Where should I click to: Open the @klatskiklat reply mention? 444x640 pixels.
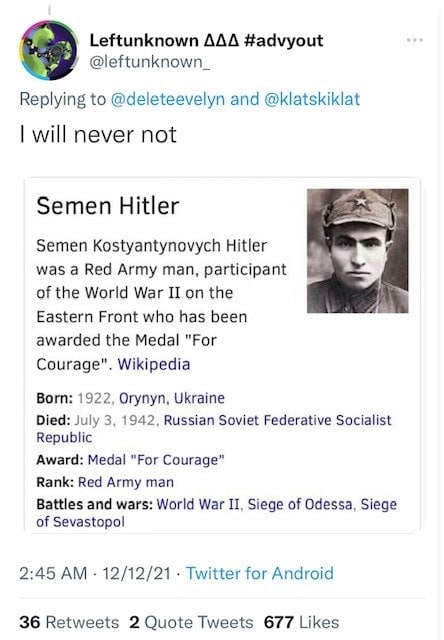pos(312,99)
